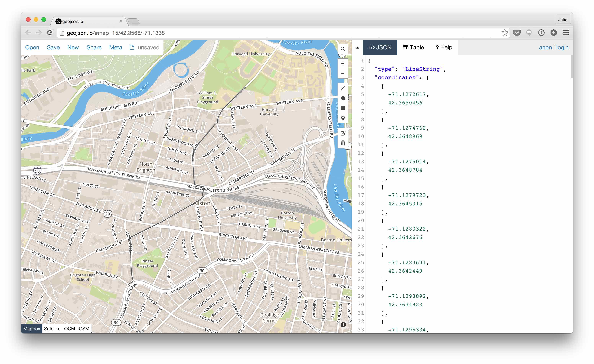Click the delete layers trash icon

tap(343, 143)
